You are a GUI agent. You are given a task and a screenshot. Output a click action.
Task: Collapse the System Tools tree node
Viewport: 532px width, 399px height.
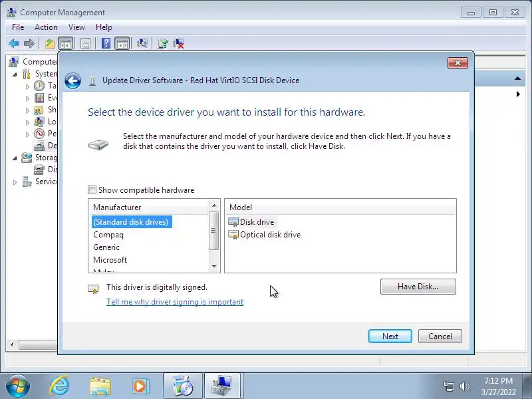(x=15, y=74)
